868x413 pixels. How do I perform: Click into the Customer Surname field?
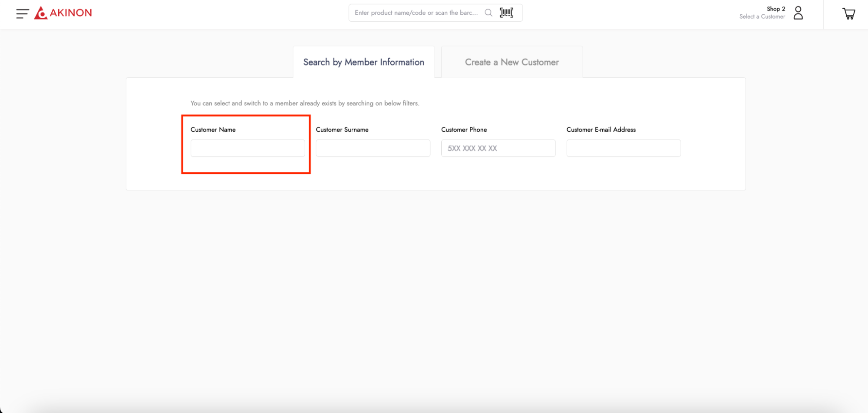tap(373, 148)
